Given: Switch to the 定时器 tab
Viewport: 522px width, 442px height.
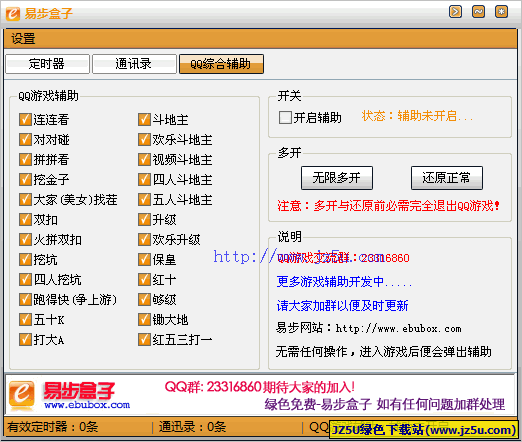Looking at the screenshot, I should (x=47, y=64).
